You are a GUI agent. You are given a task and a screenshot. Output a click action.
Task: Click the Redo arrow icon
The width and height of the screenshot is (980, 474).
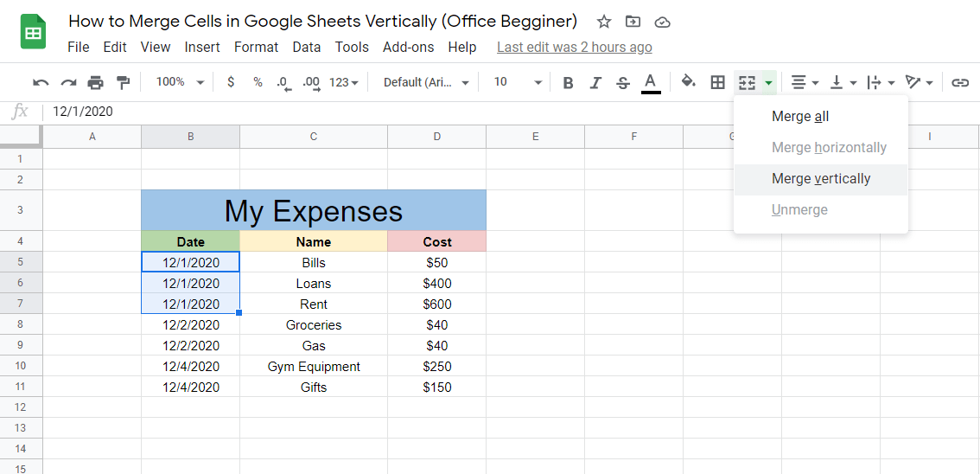[x=68, y=82]
